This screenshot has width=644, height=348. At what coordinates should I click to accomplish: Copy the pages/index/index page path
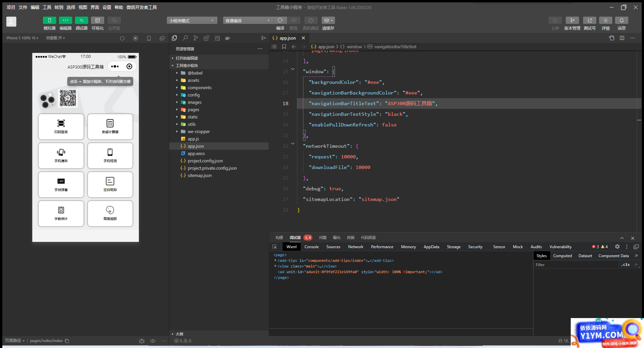pyautogui.click(x=67, y=341)
